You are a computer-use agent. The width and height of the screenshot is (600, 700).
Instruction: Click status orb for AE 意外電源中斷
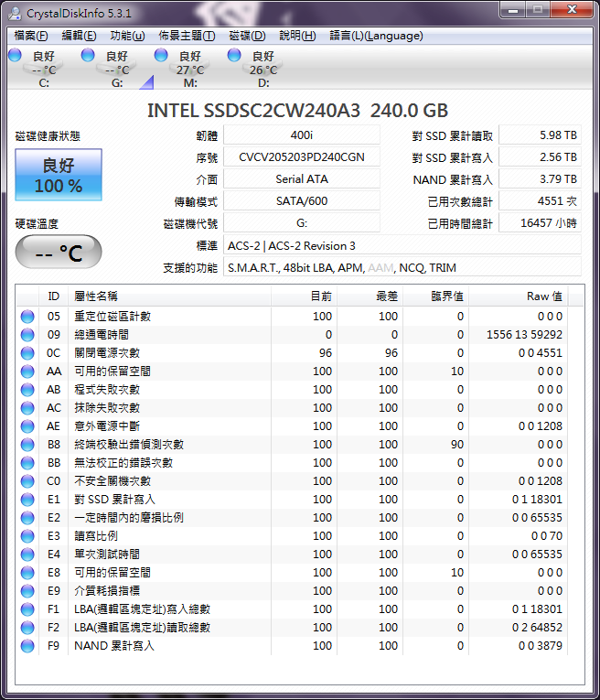[x=27, y=425]
